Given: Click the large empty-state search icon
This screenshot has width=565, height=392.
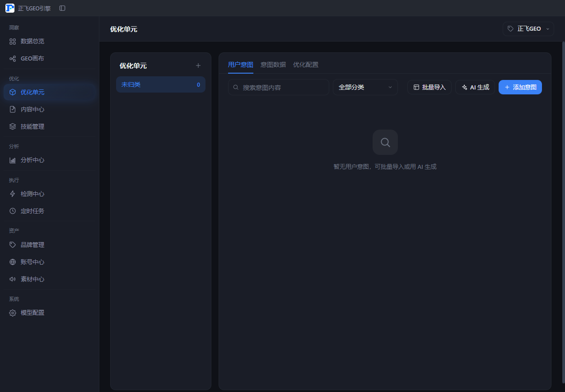Looking at the screenshot, I should point(385,142).
